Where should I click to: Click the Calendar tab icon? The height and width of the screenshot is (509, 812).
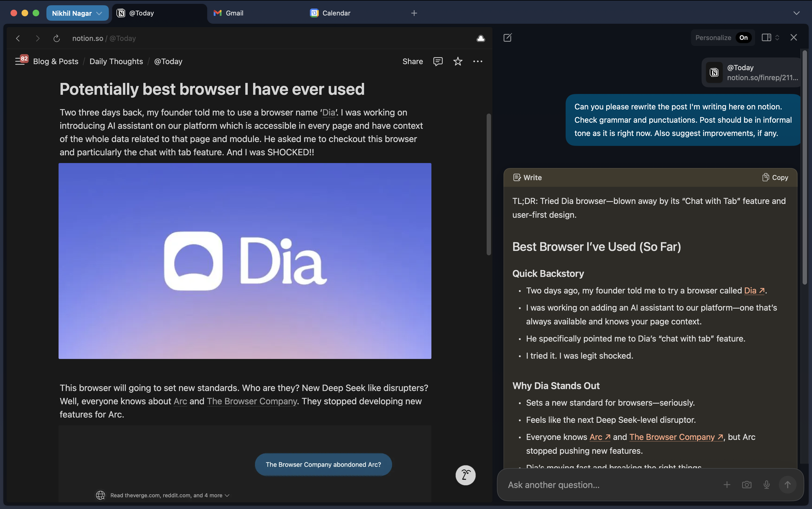[314, 13]
